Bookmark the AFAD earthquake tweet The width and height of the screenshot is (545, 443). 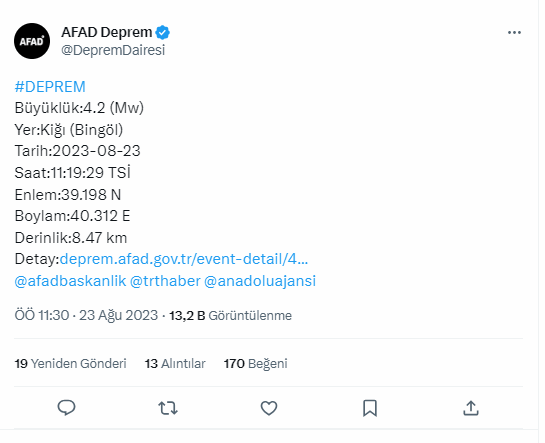coord(370,408)
